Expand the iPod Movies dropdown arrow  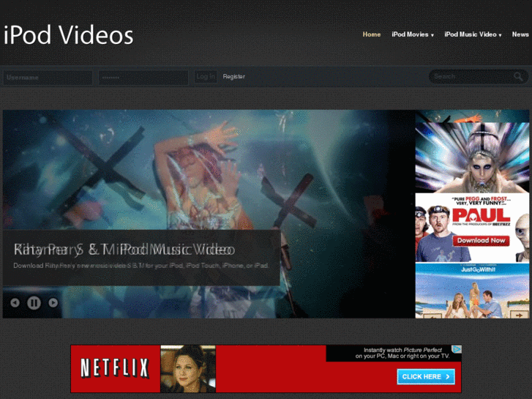(x=432, y=35)
